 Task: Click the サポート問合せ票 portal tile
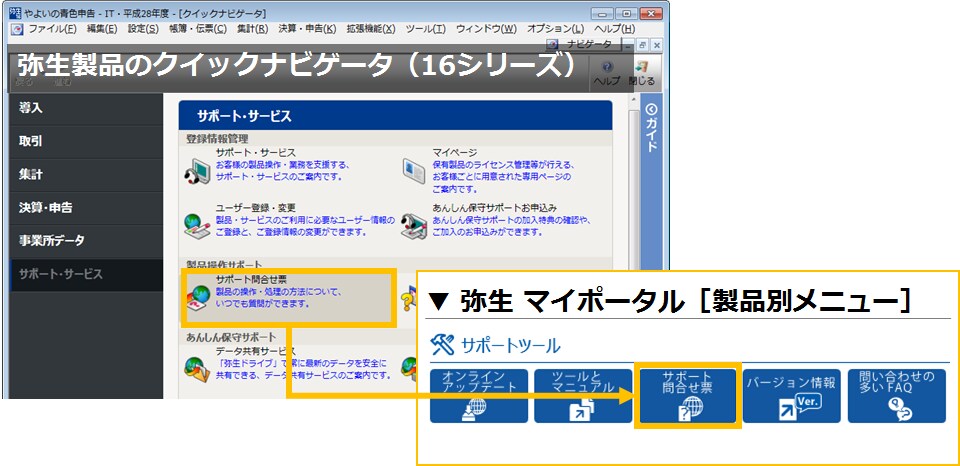click(688, 396)
